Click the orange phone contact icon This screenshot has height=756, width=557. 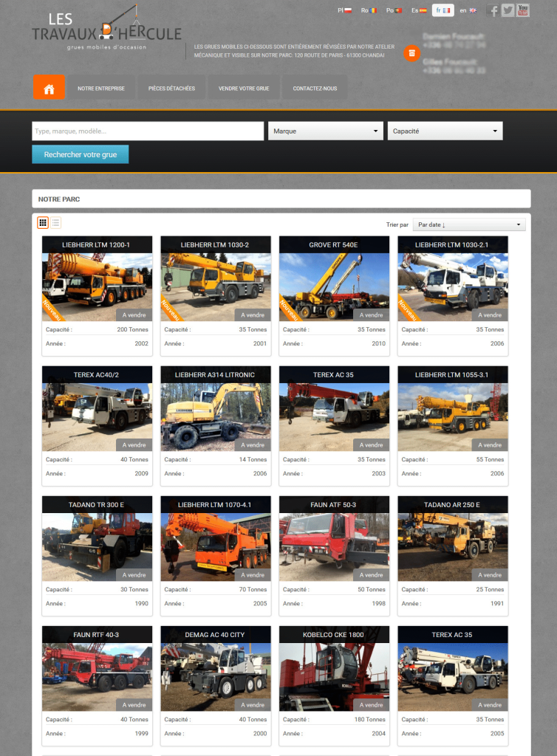[411, 53]
